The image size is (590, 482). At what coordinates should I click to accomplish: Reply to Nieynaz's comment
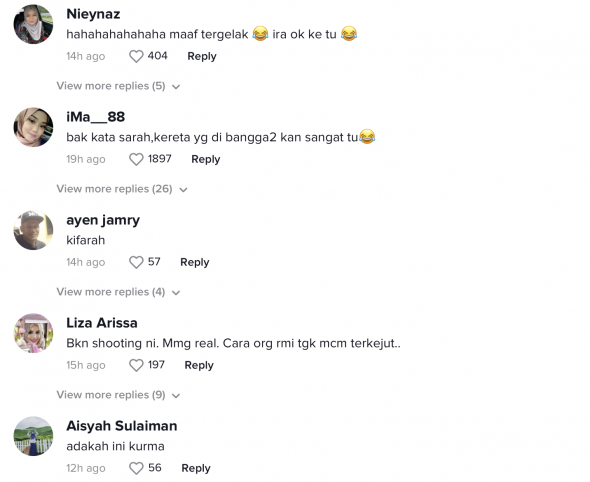[x=202, y=56]
